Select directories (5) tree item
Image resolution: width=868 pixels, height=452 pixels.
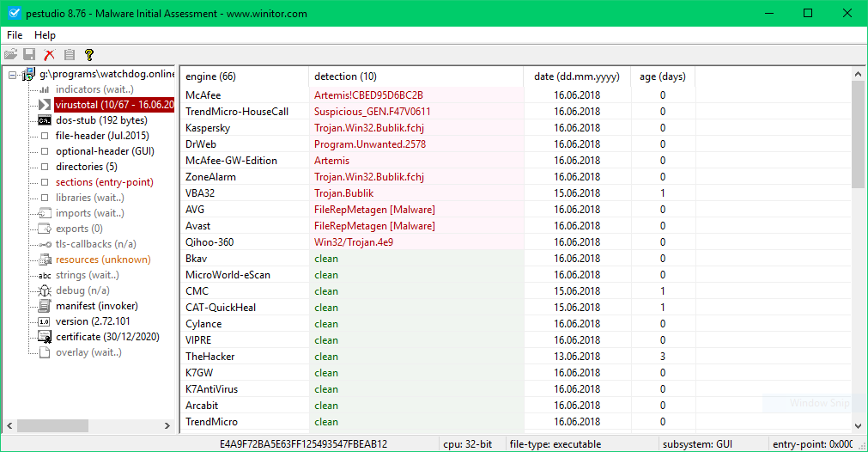pyautogui.click(x=87, y=167)
